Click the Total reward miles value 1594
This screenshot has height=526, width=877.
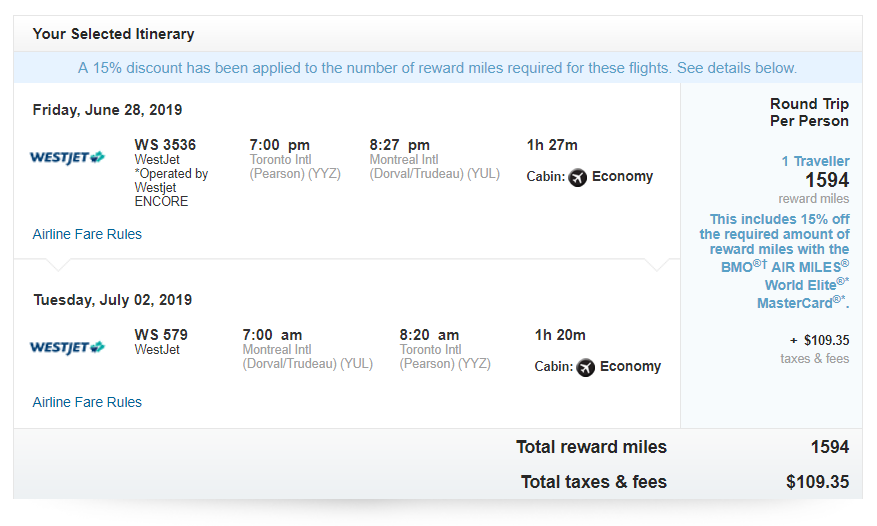click(830, 447)
